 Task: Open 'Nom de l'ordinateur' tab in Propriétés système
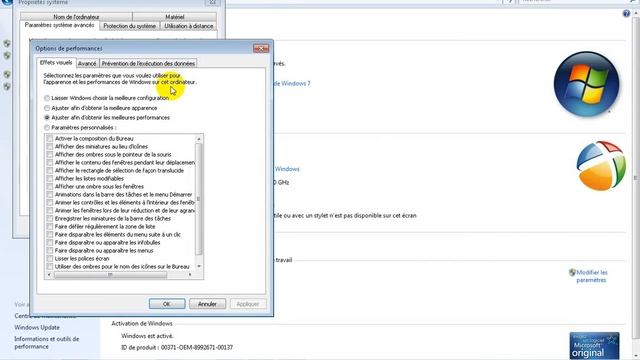(76, 17)
